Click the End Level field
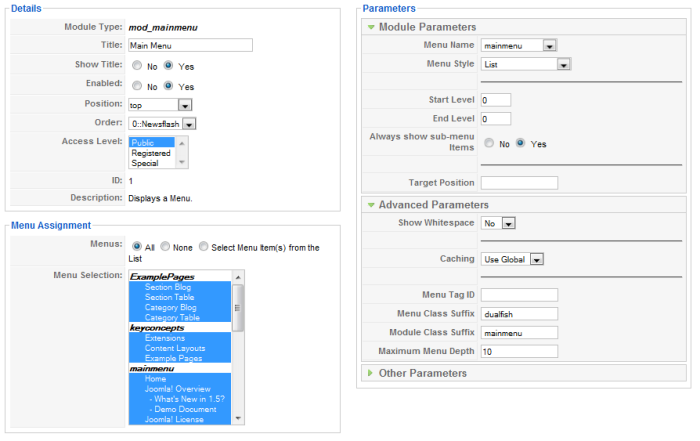 (x=496, y=119)
